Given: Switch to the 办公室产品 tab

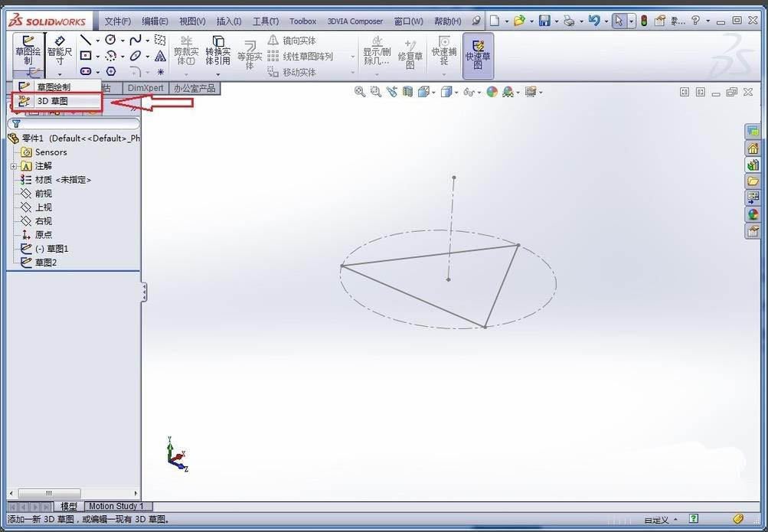Looking at the screenshot, I should coord(195,88).
